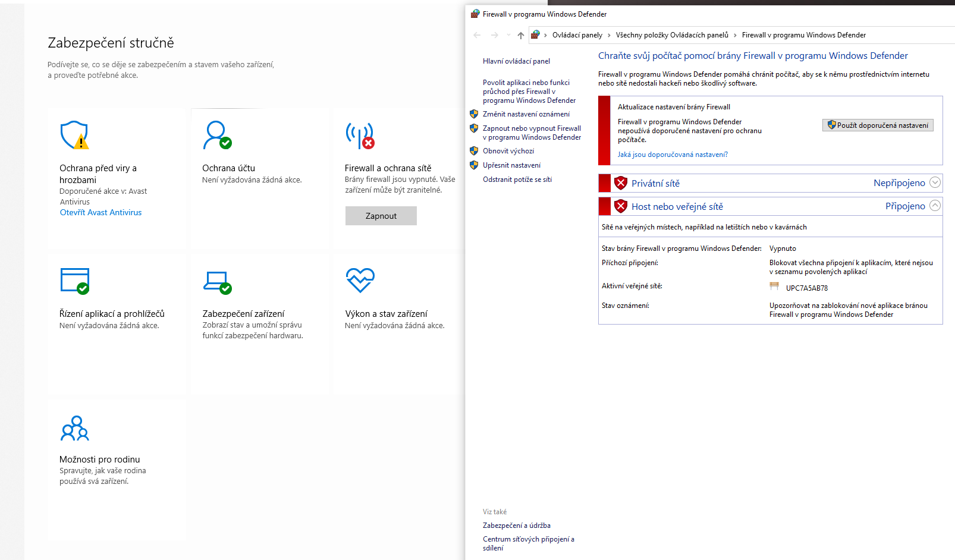Screen dimensions: 955x560
Task: Click the Vypnuto firewall status value
Action: (x=783, y=248)
